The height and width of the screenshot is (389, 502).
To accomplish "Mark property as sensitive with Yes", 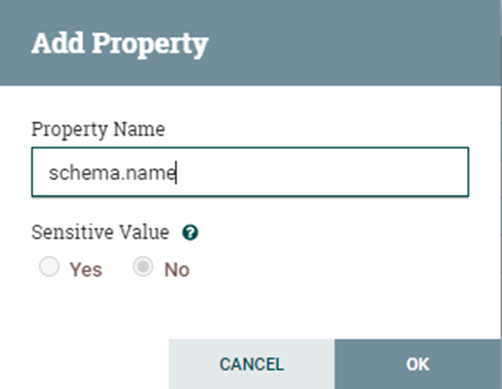I will tap(49, 267).
